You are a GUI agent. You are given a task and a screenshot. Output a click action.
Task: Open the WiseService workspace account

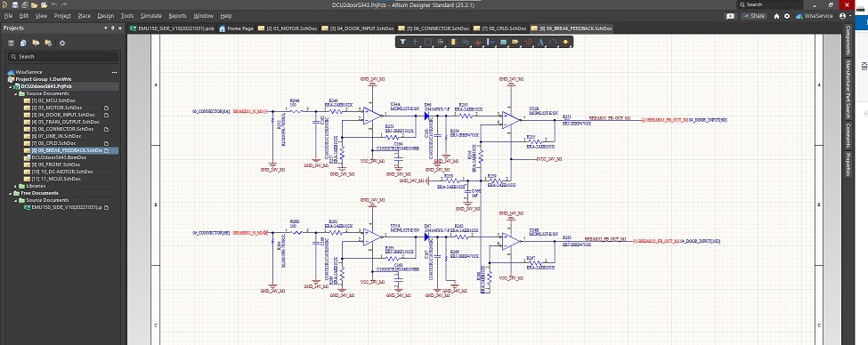814,16
